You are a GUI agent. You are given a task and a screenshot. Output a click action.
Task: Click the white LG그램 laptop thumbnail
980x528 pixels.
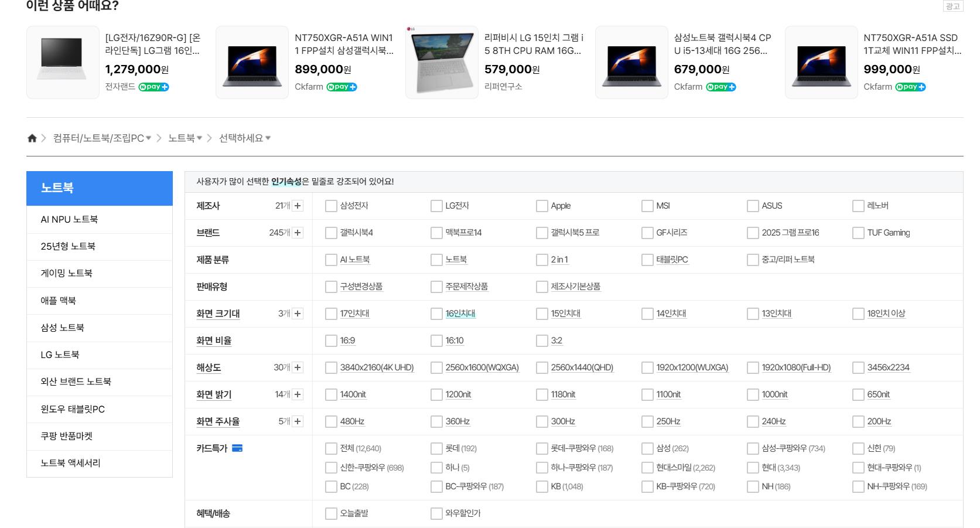pyautogui.click(x=63, y=62)
